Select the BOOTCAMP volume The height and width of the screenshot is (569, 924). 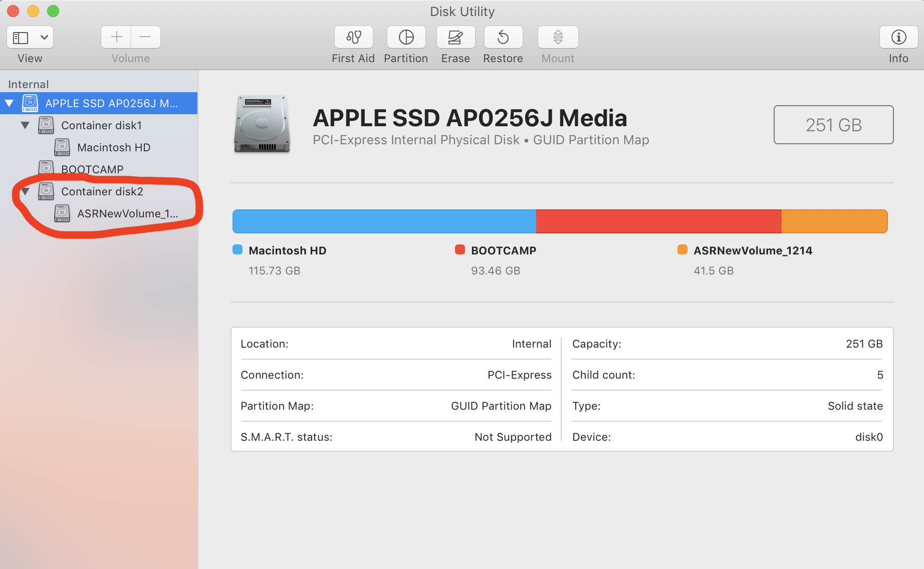point(93,169)
